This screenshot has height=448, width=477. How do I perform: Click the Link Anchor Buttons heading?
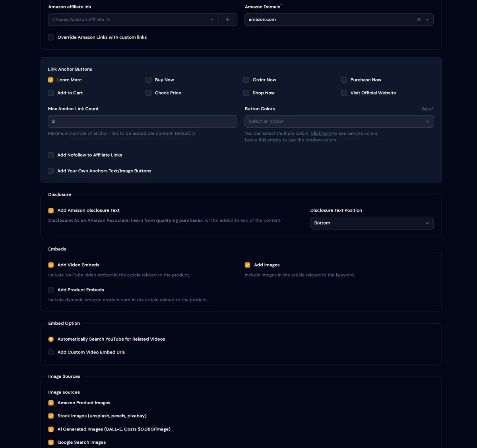(x=70, y=69)
